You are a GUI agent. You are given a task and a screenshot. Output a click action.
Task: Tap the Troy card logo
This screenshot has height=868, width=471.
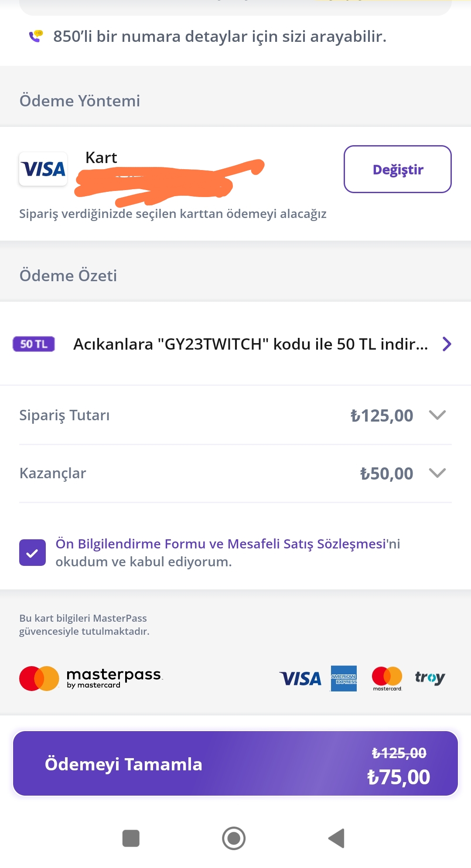[x=430, y=678]
